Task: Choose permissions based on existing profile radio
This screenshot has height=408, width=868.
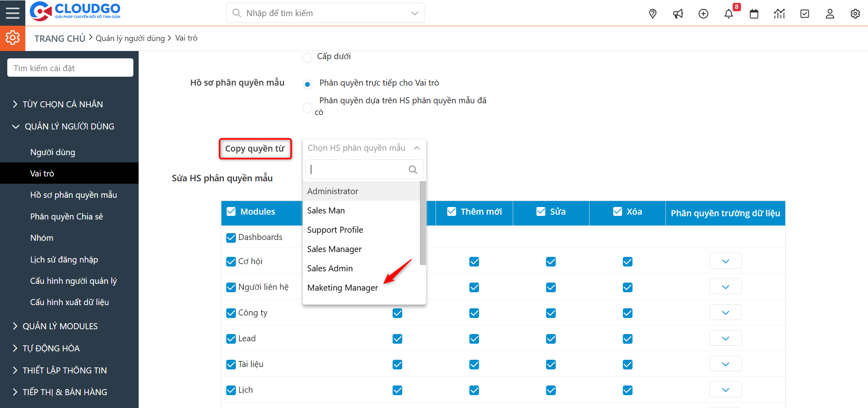Action: (x=307, y=107)
